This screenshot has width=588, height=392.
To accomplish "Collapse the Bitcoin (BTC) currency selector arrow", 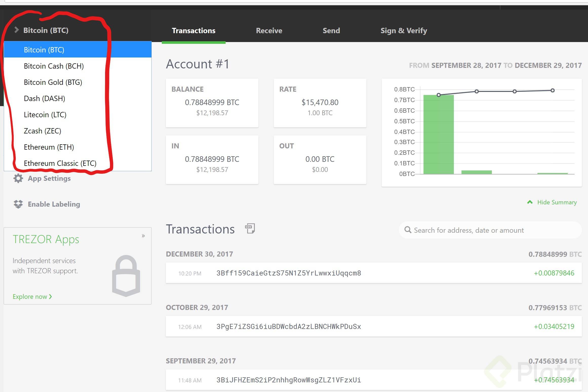I will 17,30.
